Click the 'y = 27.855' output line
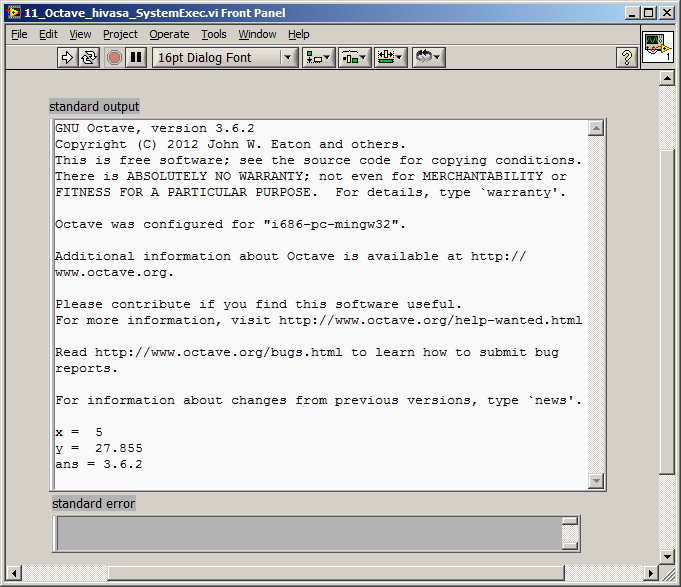Viewport: 681px width, 587px height. pos(99,448)
